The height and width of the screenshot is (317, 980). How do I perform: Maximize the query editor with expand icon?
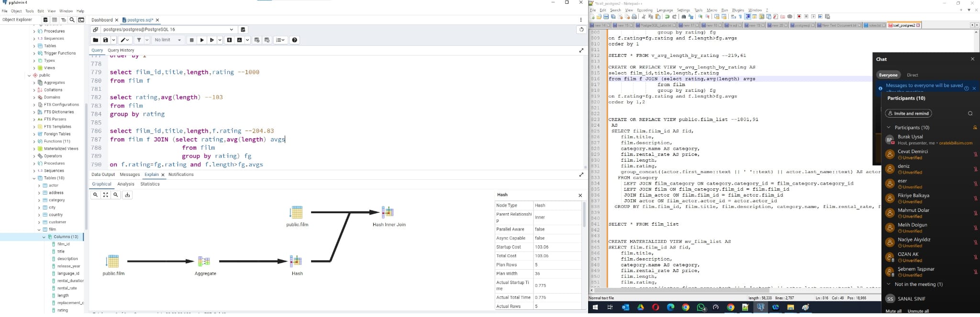coord(581,50)
